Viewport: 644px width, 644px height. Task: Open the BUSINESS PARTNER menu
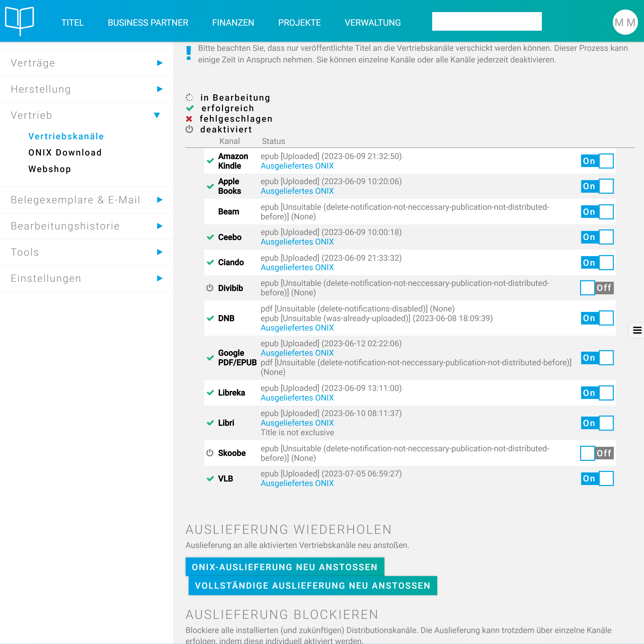148,23
